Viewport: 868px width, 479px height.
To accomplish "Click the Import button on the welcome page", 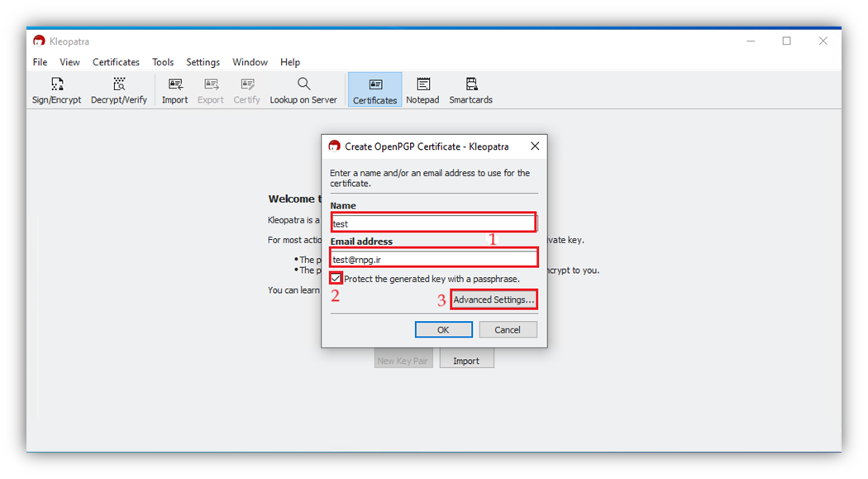I will (466, 361).
